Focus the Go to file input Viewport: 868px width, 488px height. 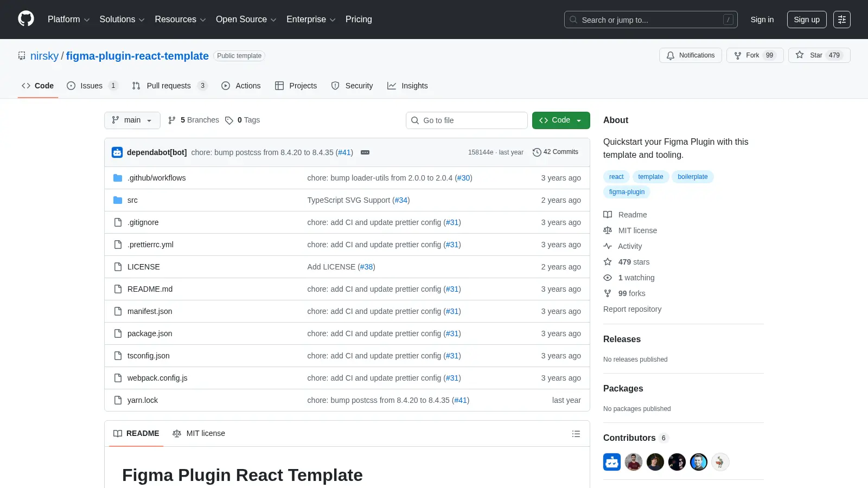[x=467, y=120]
